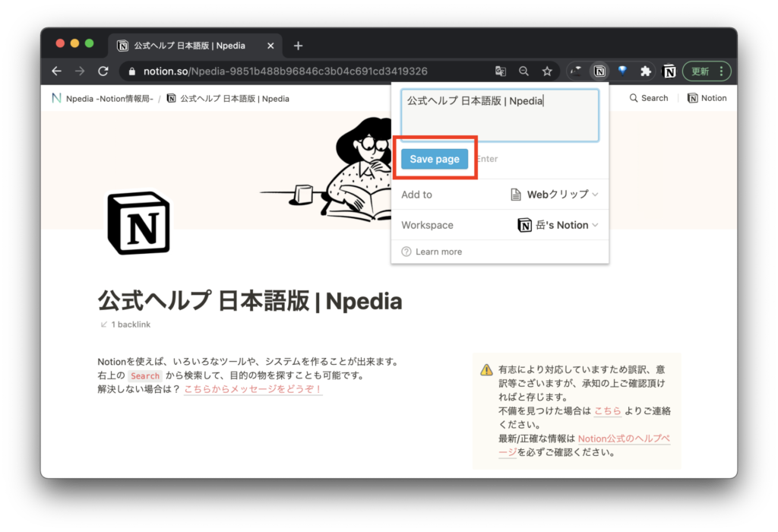This screenshot has width=778, height=532.
Task: Click the warning triangle icon in callout
Action: pos(486,369)
